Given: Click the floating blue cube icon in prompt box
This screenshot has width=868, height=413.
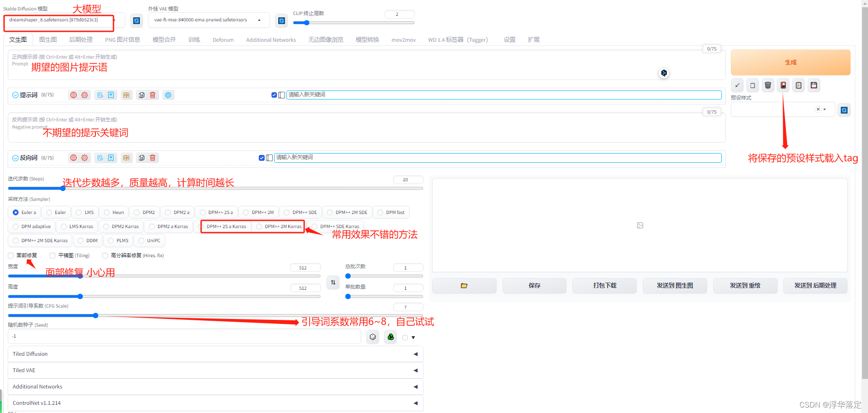Looking at the screenshot, I should click(x=664, y=73).
